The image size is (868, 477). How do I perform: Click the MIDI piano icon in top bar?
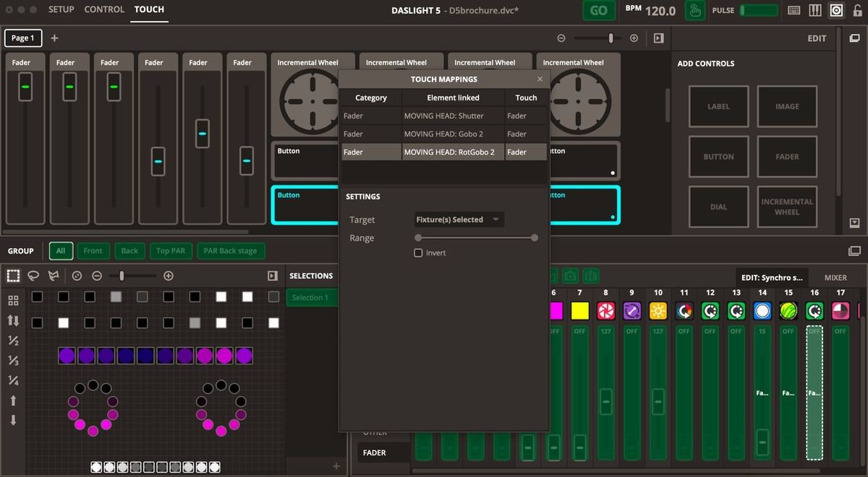coord(814,10)
